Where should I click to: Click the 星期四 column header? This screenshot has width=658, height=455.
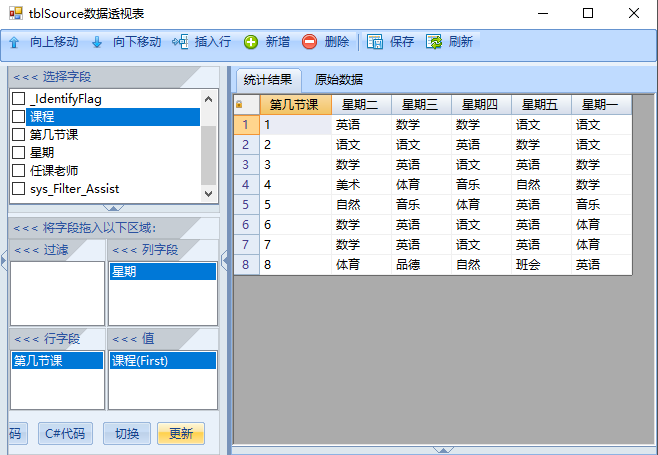coord(481,105)
